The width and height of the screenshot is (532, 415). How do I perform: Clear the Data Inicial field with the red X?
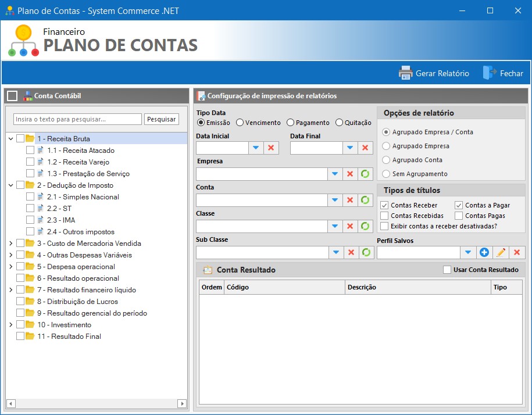pos(270,148)
